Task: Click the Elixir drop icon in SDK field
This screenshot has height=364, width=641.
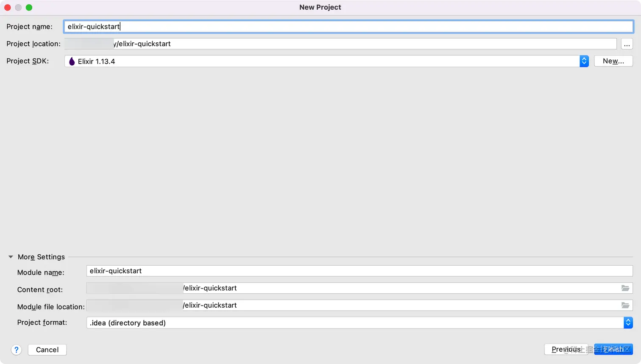Action: coord(72,61)
